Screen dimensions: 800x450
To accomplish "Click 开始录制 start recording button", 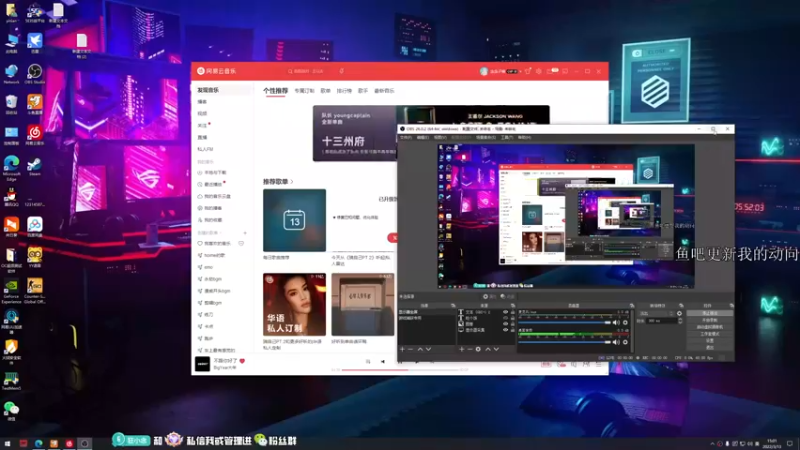I will pyautogui.click(x=709, y=320).
